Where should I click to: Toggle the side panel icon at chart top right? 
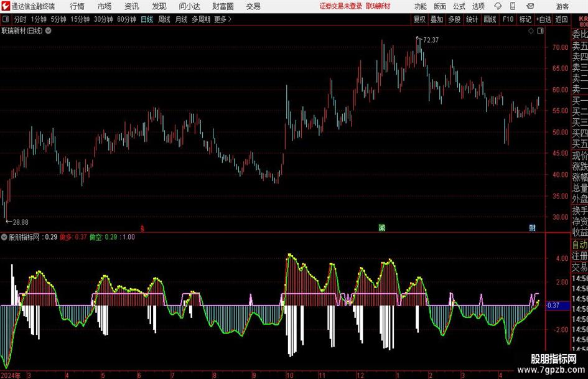pos(540,31)
